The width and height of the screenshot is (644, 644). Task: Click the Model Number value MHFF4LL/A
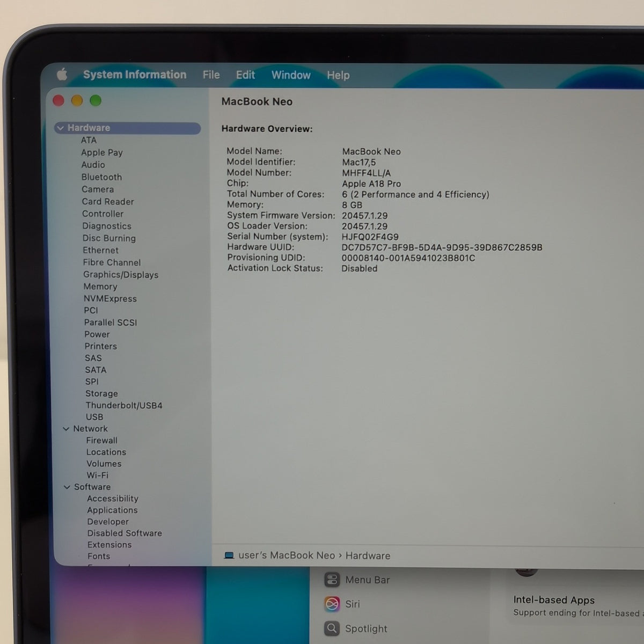pos(367,173)
